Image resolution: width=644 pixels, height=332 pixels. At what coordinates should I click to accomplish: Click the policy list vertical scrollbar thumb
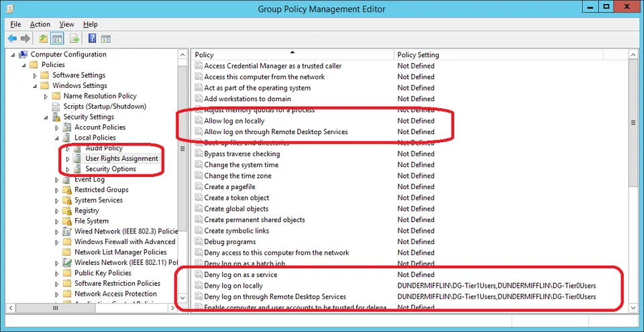coord(634,123)
